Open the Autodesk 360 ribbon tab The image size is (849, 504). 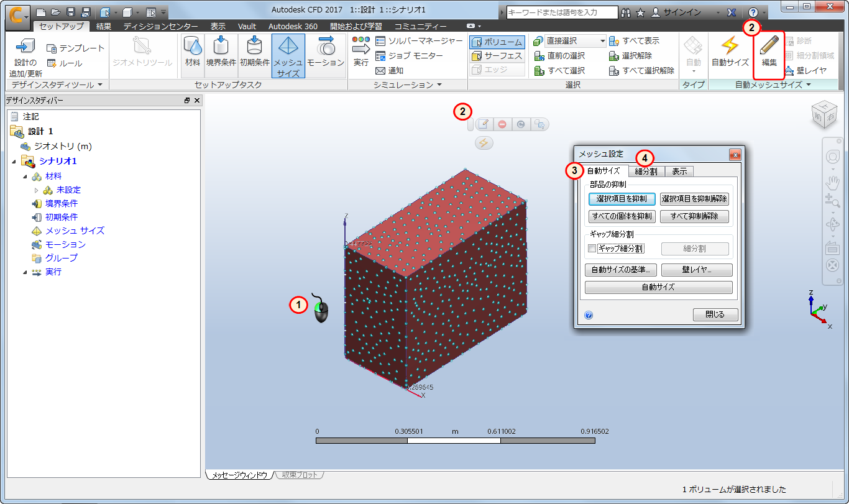click(293, 27)
